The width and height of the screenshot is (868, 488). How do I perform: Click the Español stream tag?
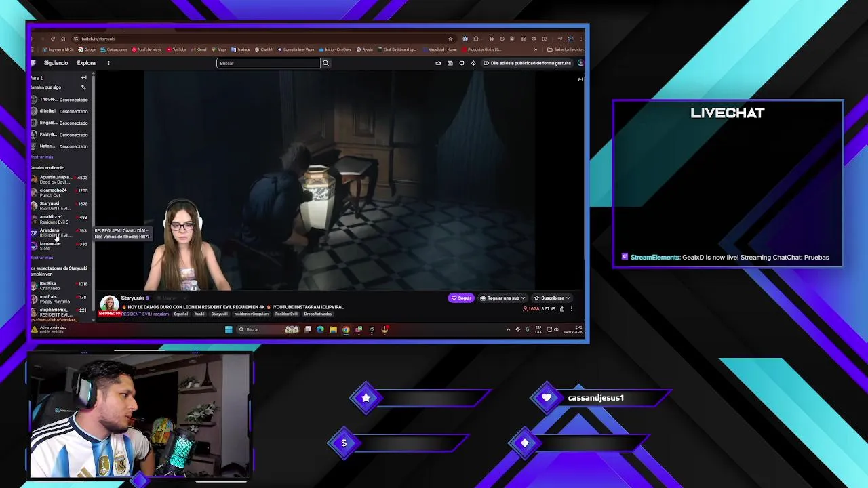pos(180,314)
